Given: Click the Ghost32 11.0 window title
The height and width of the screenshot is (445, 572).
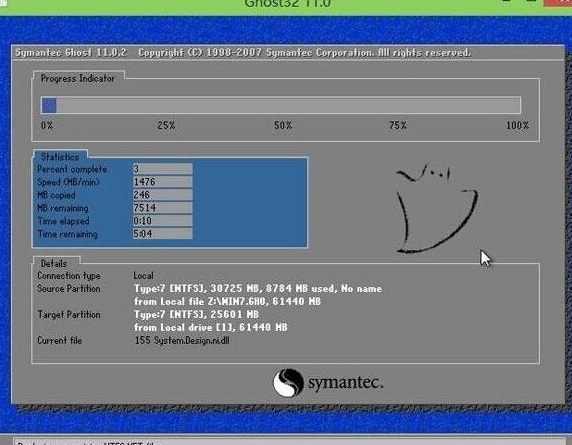Looking at the screenshot, I should [x=287, y=4].
